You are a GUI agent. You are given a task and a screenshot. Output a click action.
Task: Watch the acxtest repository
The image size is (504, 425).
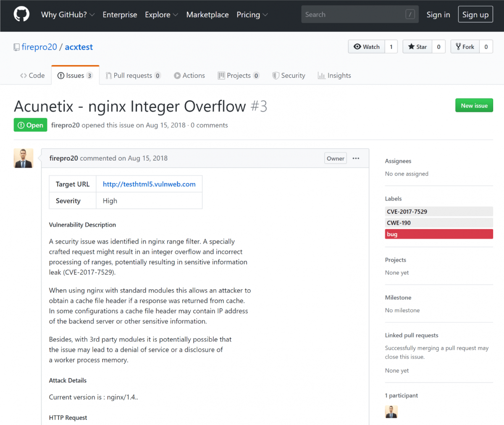[367, 47]
